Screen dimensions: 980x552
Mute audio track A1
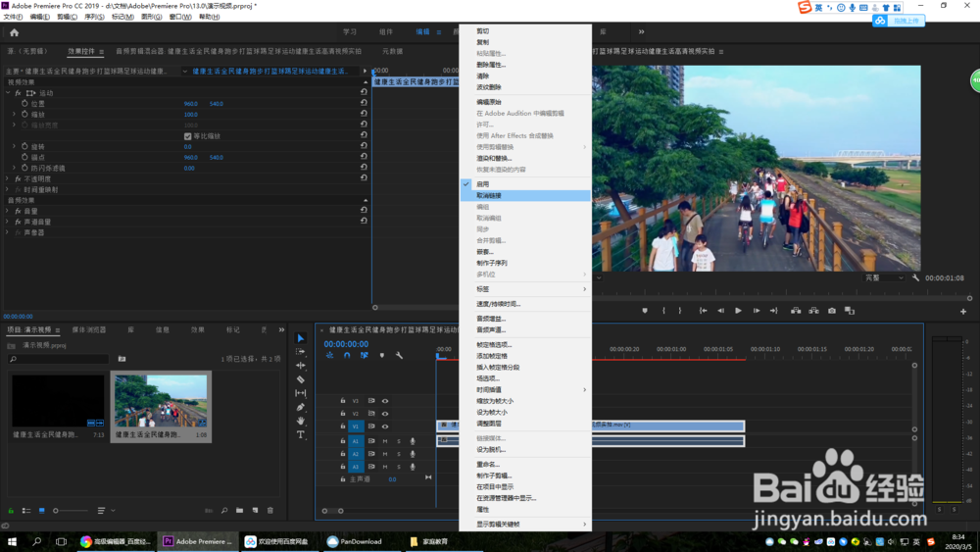[x=385, y=441]
